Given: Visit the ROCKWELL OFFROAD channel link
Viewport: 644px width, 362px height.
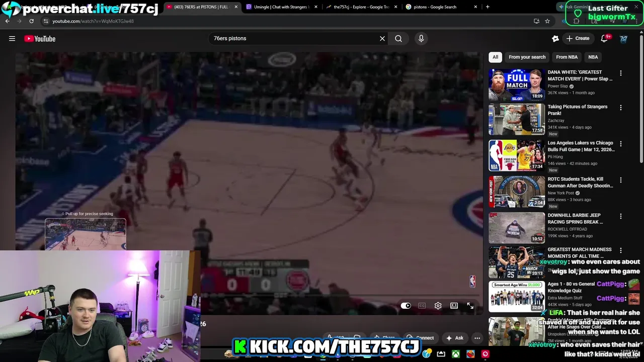Looking at the screenshot, I should click(567, 229).
